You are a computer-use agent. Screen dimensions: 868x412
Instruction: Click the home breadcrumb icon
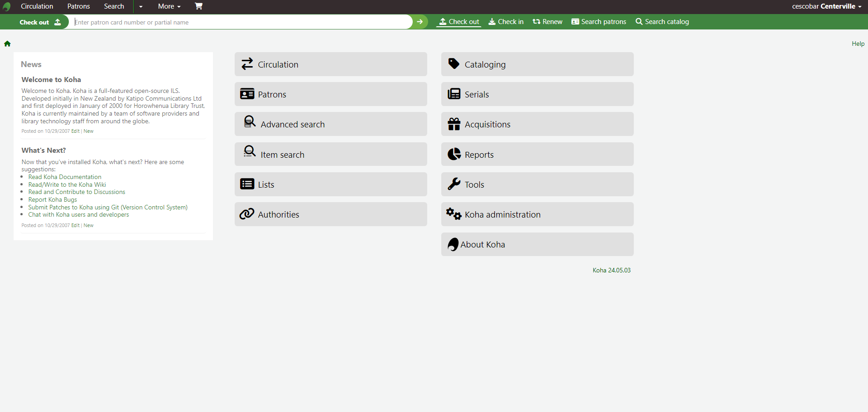pos(7,44)
